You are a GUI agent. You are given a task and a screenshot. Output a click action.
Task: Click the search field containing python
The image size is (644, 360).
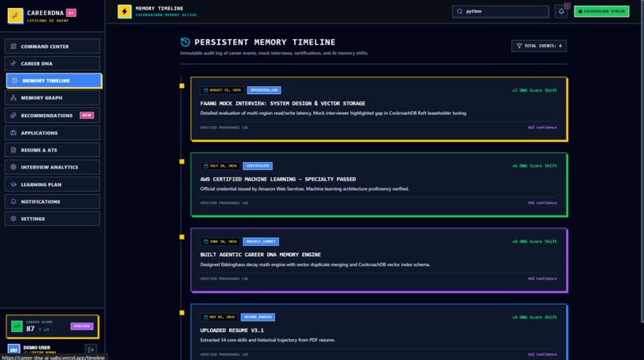coord(500,11)
